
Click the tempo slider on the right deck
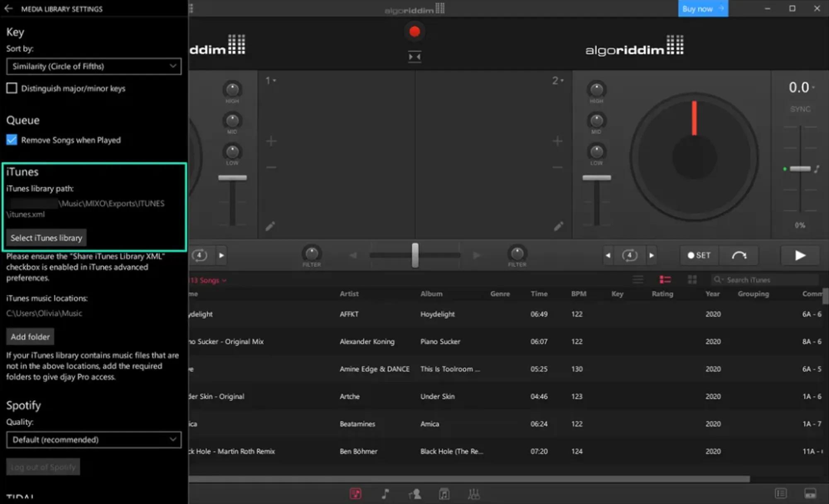800,169
